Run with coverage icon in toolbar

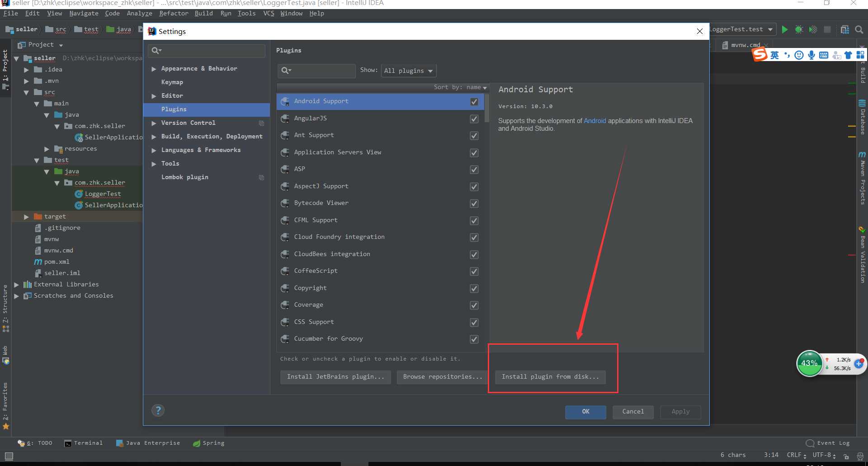pyautogui.click(x=813, y=29)
